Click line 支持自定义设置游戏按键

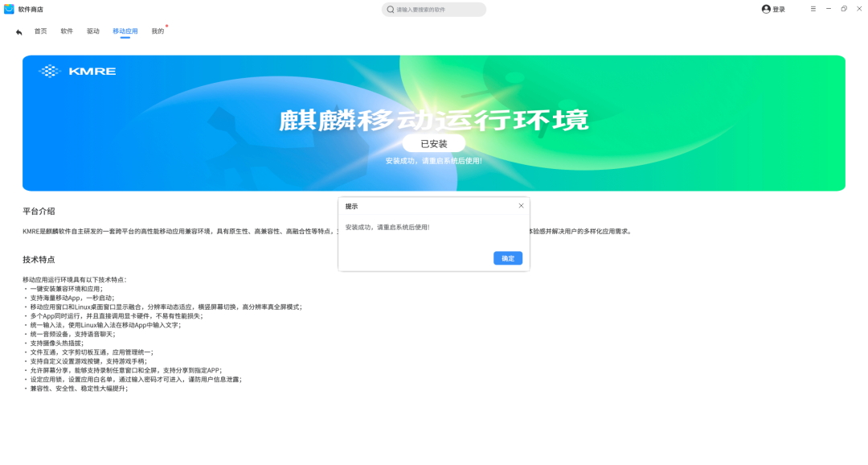pyautogui.click(x=88, y=361)
